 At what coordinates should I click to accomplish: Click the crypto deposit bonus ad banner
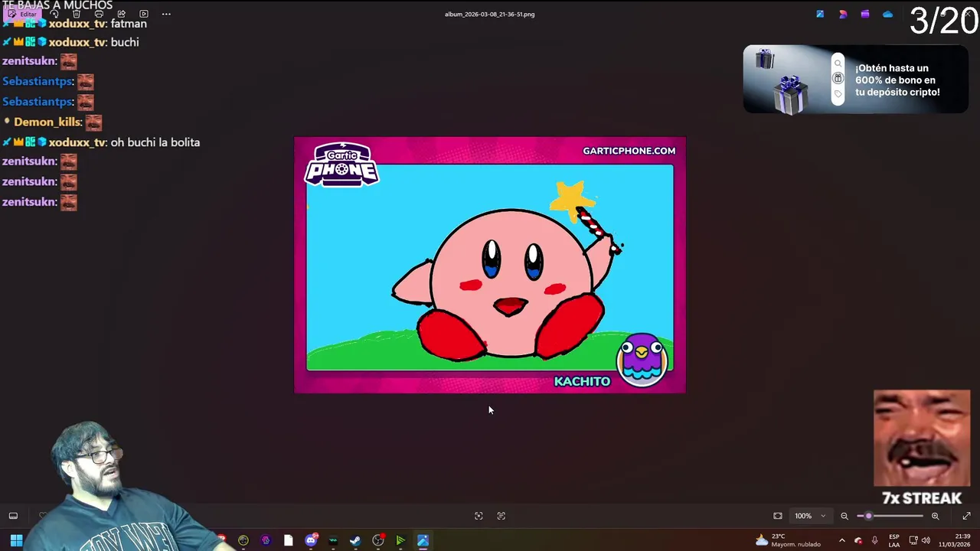click(x=855, y=80)
